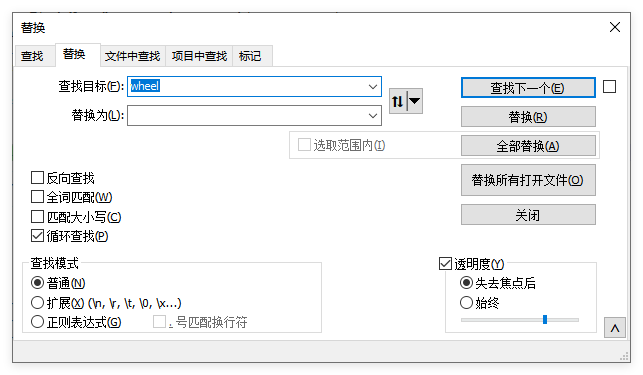Uncheck the 透明度 checkbox
Image resolution: width=643 pixels, height=375 pixels.
coord(445,263)
